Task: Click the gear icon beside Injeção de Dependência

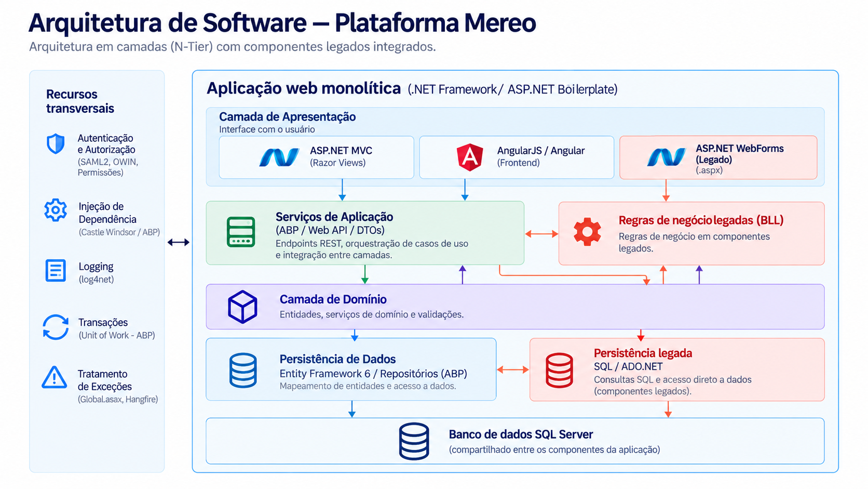Action: point(56,210)
